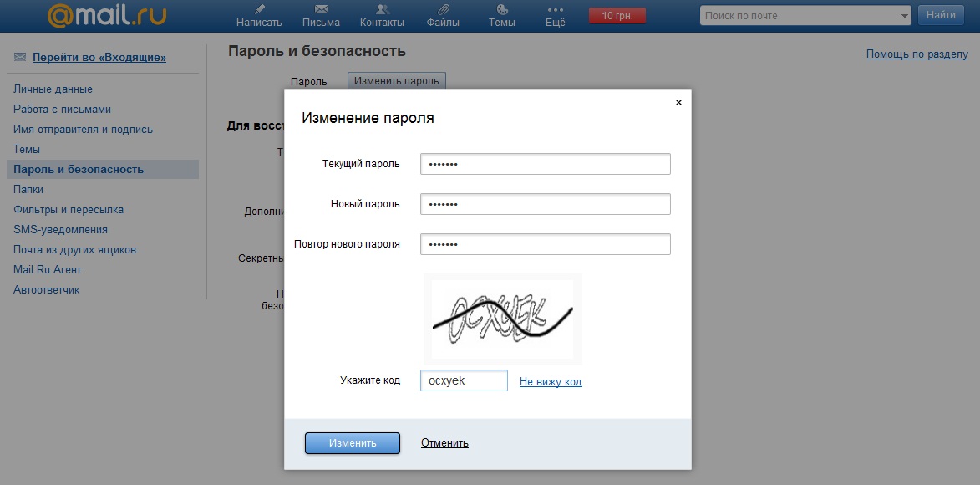Focus the Новый пароль field
Viewport: 980px width, 485px height.
pos(546,204)
